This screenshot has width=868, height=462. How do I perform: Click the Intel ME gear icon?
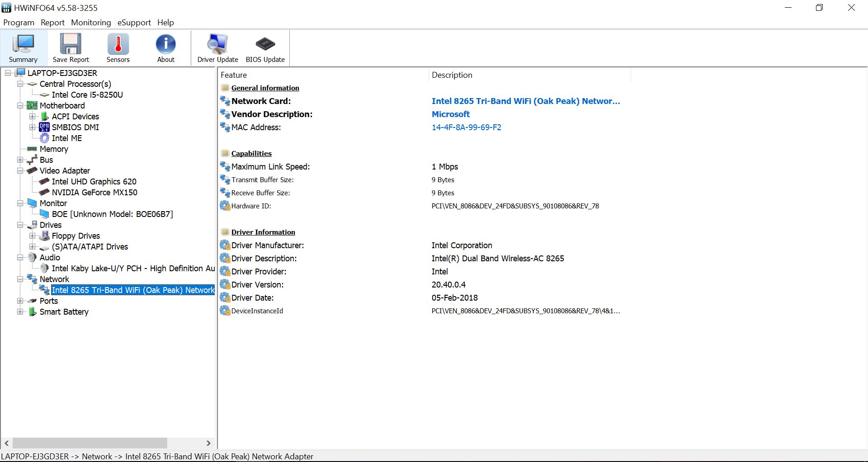[44, 138]
